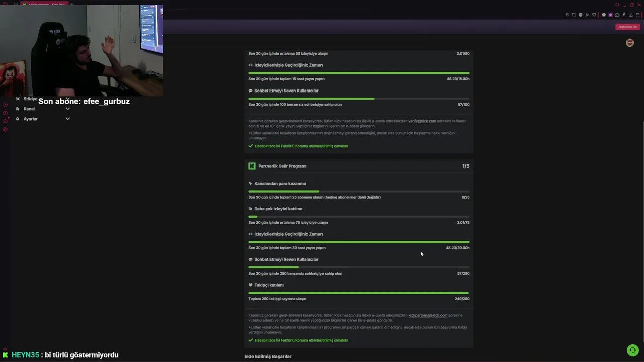Click the 3.01/50 average viewers value
The width and height of the screenshot is (644, 362).
pyautogui.click(x=463, y=54)
